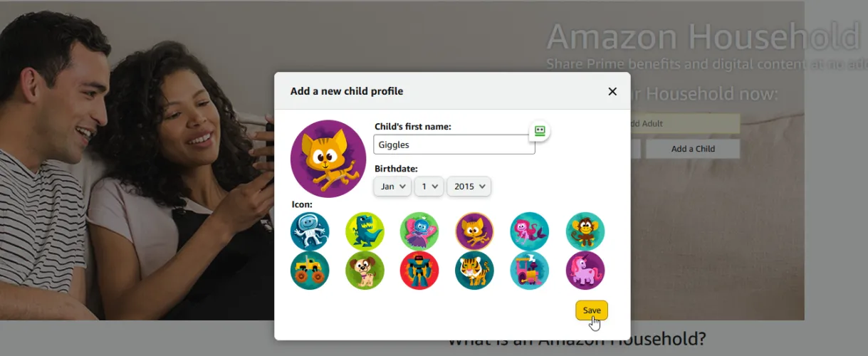Choose the puppy dog icon

365,271
